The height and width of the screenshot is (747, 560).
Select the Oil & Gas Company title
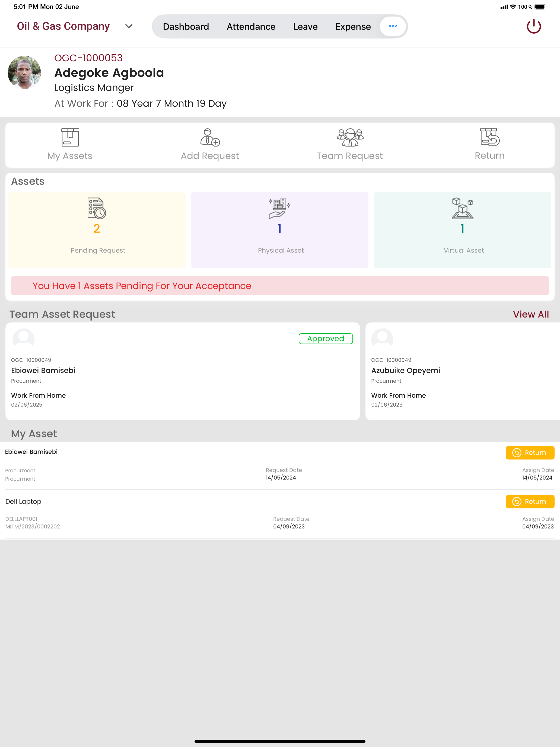tap(63, 26)
